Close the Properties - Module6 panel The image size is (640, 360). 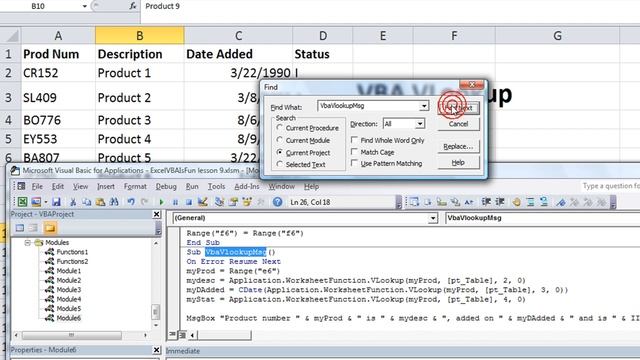point(157,350)
